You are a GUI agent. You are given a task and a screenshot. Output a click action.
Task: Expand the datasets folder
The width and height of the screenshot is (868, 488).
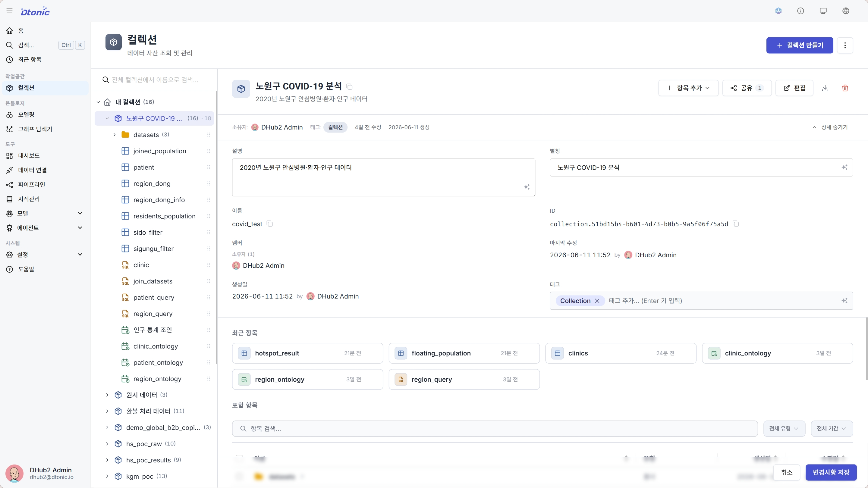click(x=115, y=135)
